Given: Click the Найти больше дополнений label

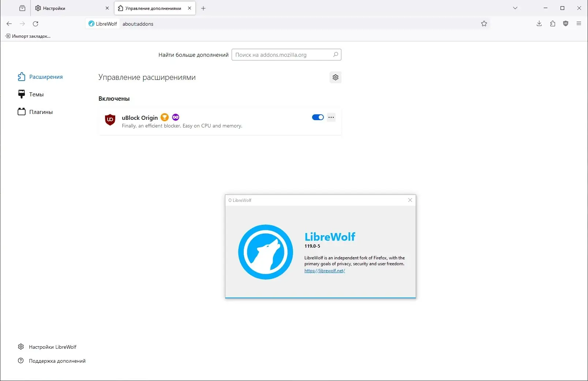Looking at the screenshot, I should pyautogui.click(x=194, y=55).
